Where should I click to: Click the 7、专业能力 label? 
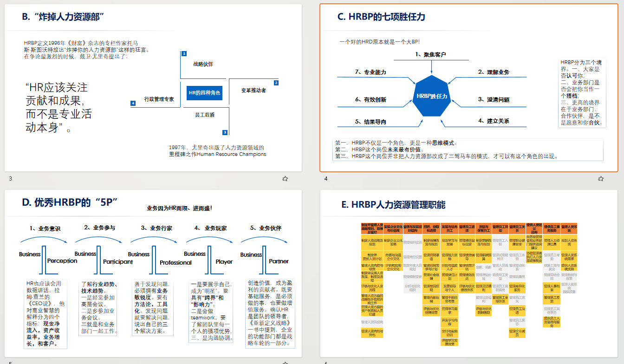pos(370,72)
